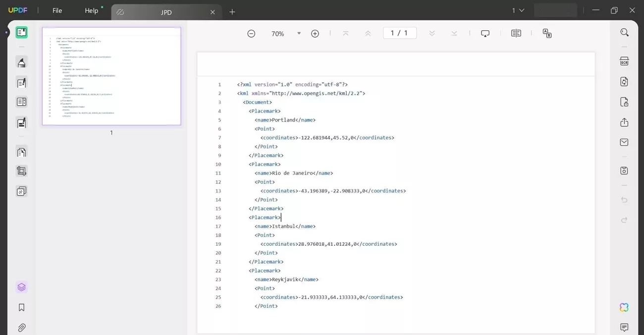644x335 pixels.
Task: Open the zoom level dropdown arrow
Action: [299, 34]
